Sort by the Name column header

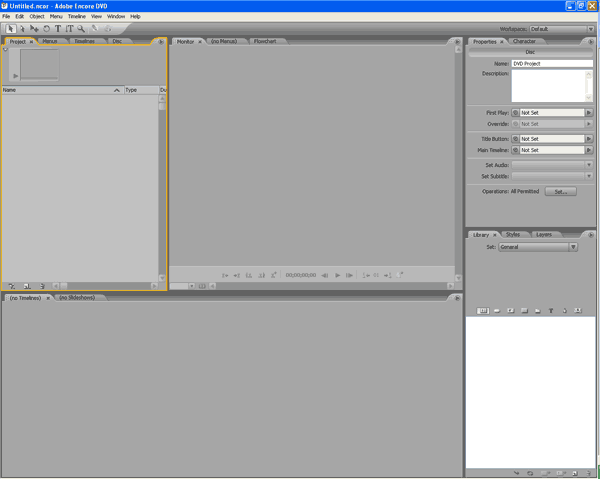point(63,90)
